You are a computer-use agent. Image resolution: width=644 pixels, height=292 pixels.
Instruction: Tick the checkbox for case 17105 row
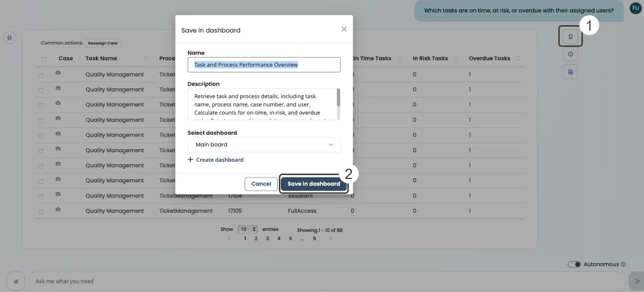tap(41, 212)
